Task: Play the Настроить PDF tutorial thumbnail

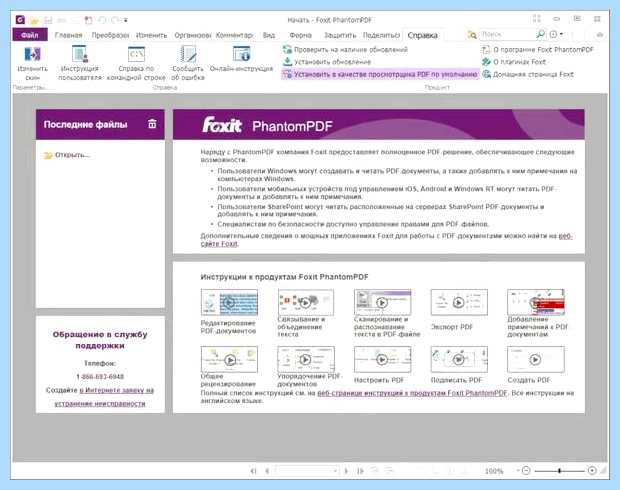Action: [382, 359]
